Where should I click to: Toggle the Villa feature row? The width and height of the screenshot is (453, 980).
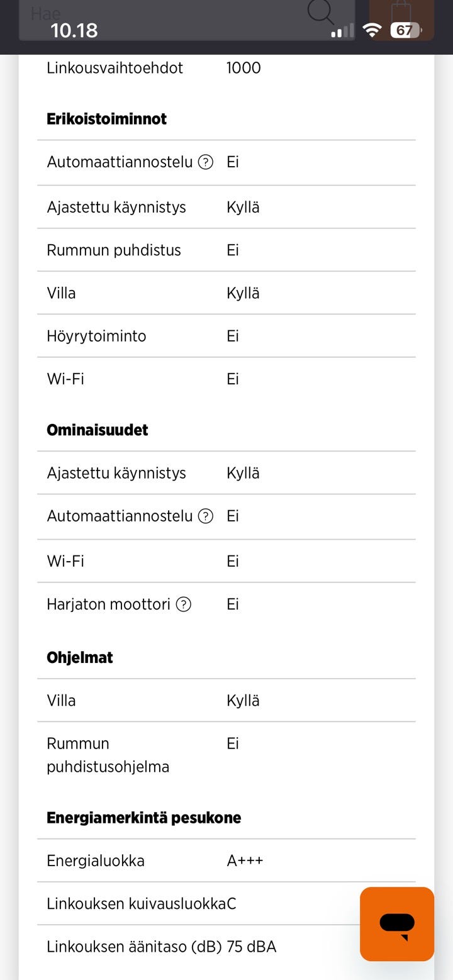(x=61, y=292)
